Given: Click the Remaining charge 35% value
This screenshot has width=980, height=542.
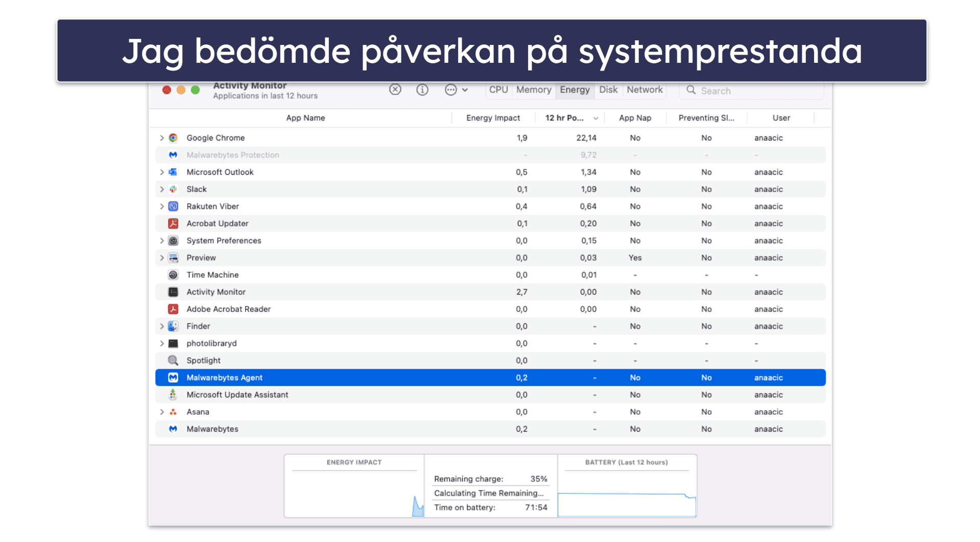Looking at the screenshot, I should (539, 479).
